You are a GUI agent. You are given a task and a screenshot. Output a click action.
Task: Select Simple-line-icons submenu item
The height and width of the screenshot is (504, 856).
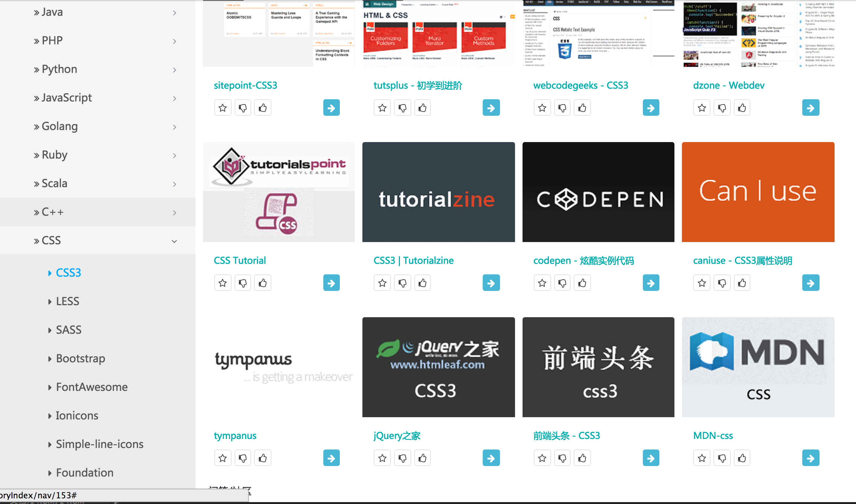[100, 444]
